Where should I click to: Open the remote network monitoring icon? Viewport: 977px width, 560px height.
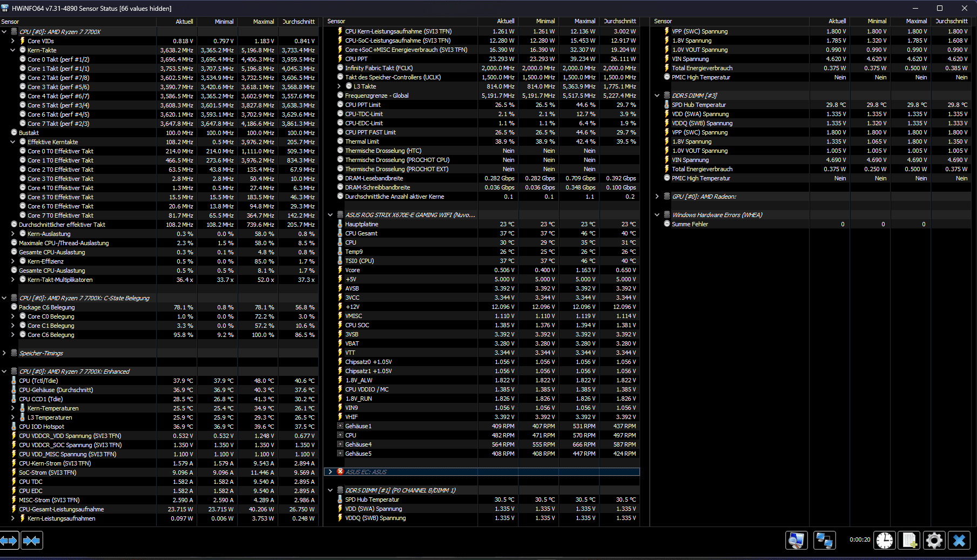[x=824, y=540]
